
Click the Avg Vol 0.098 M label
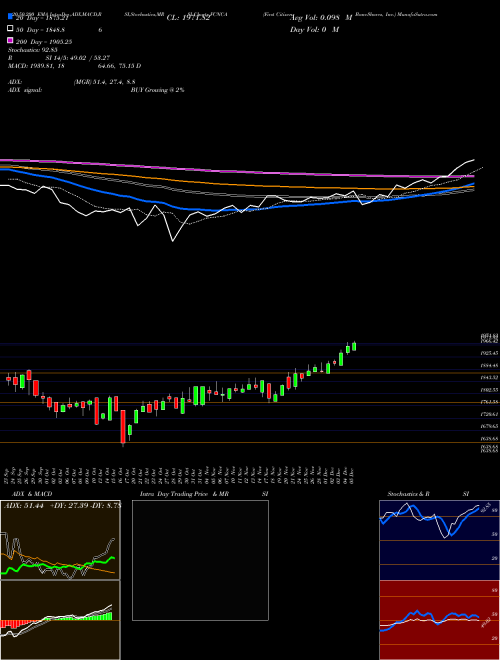coord(321,18)
